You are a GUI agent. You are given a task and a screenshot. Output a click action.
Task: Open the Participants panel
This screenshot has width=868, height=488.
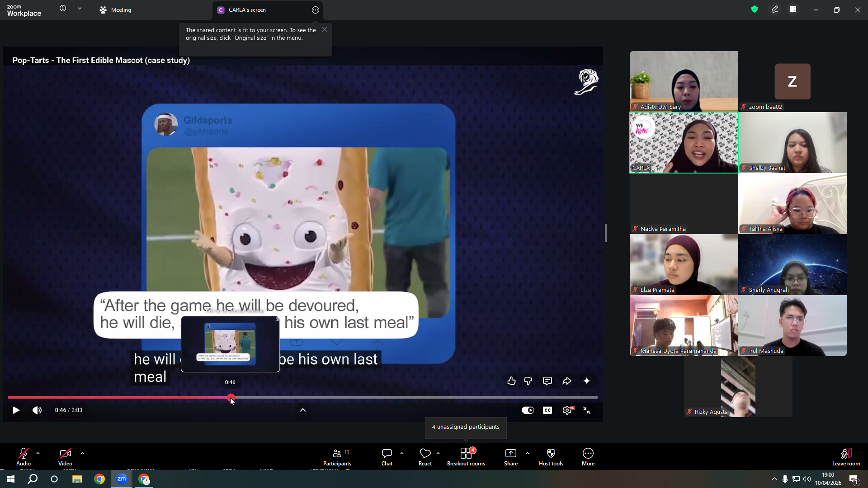[x=337, y=457]
